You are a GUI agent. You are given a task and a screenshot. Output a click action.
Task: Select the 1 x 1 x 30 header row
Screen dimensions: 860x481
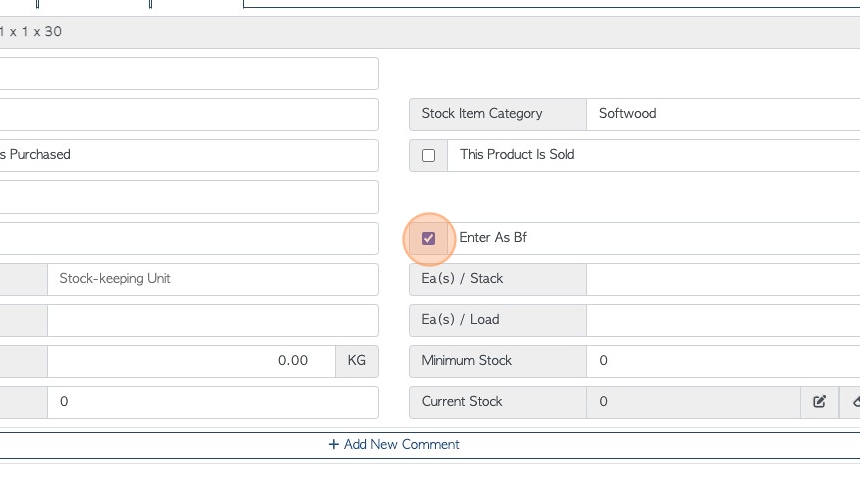point(430,32)
